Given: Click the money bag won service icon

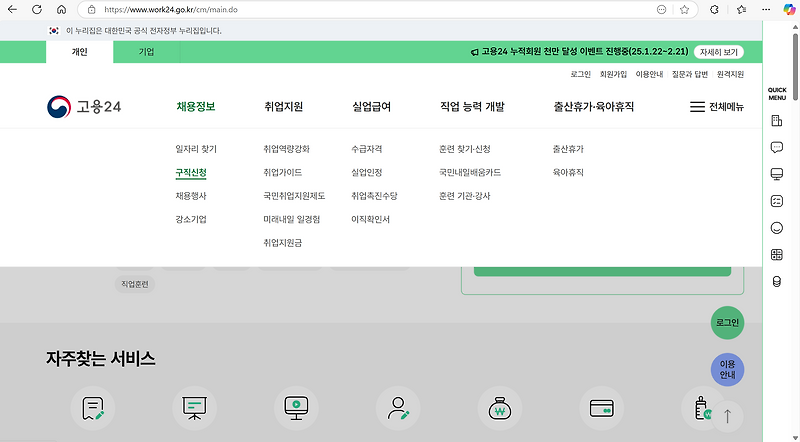Looking at the screenshot, I should [499, 408].
